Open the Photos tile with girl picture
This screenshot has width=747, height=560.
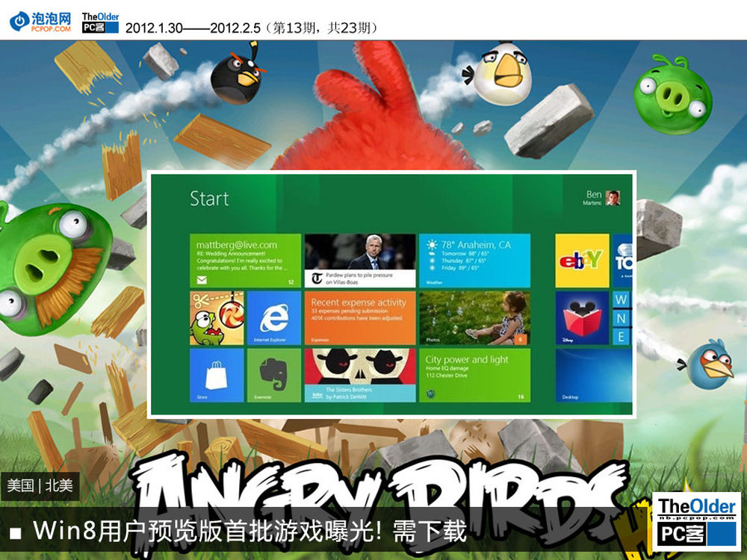(474, 318)
